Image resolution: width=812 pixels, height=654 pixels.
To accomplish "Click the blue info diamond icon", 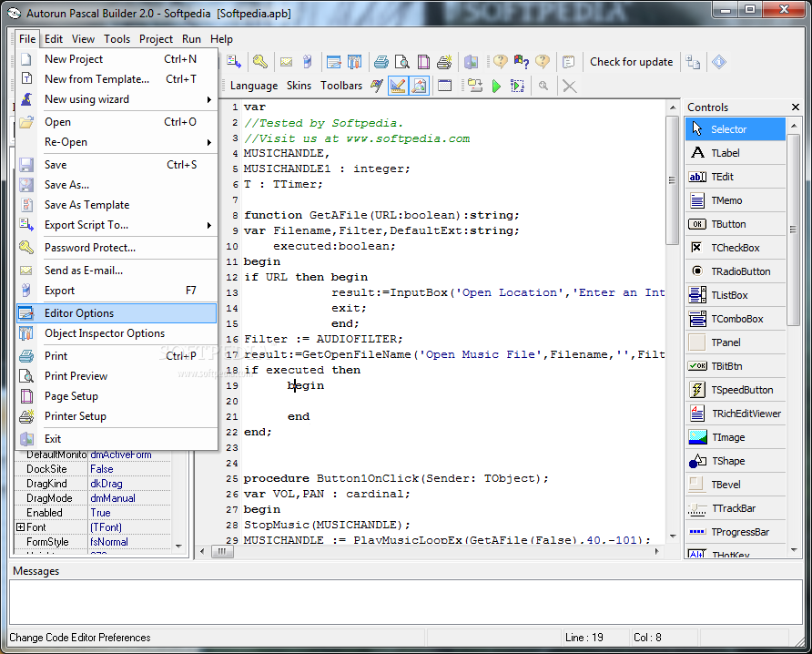I will tap(719, 62).
